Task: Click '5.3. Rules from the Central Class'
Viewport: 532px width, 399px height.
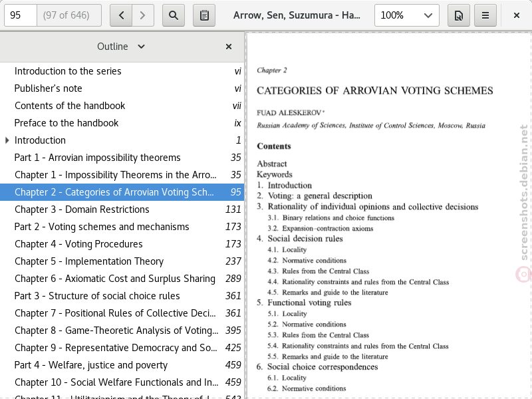Action: [319, 335]
